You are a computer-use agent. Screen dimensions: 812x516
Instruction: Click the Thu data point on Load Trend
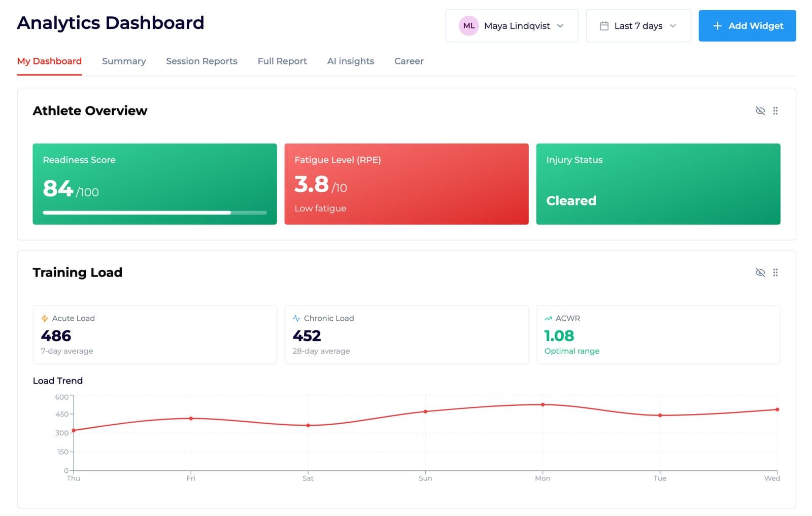(74, 430)
